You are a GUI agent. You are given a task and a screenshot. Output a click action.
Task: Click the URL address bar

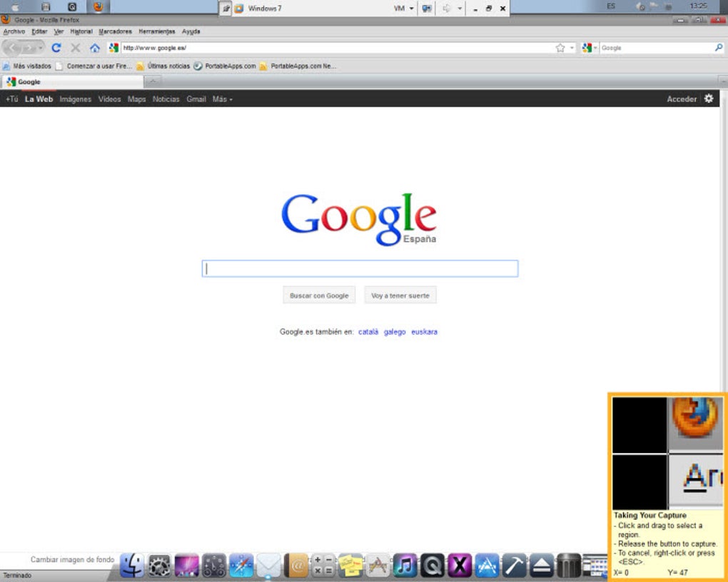point(338,48)
